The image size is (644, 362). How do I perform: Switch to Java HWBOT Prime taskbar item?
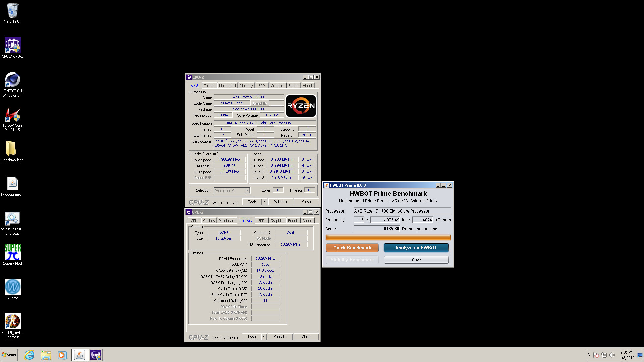pos(79,355)
